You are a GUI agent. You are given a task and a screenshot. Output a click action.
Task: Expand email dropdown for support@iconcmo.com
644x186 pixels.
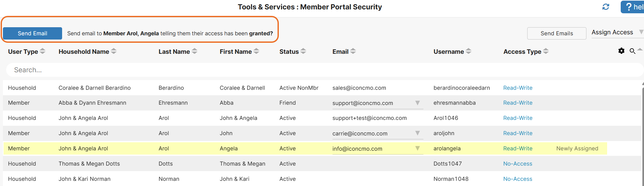[418, 103]
